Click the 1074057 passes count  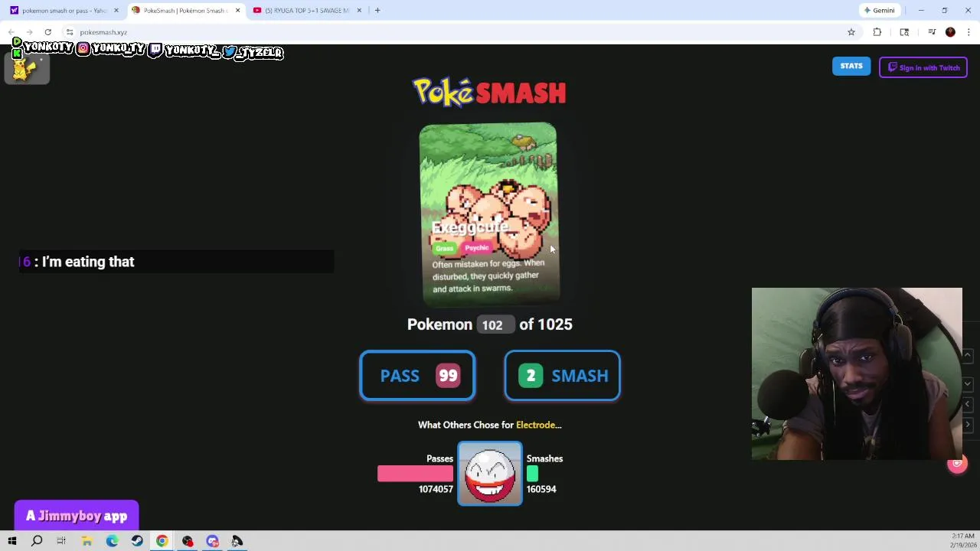pyautogui.click(x=436, y=489)
